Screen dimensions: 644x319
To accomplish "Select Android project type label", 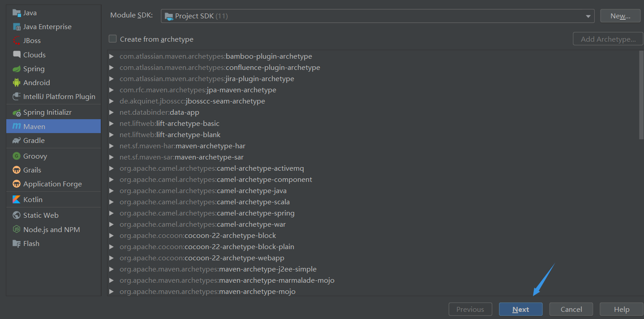I will point(37,83).
